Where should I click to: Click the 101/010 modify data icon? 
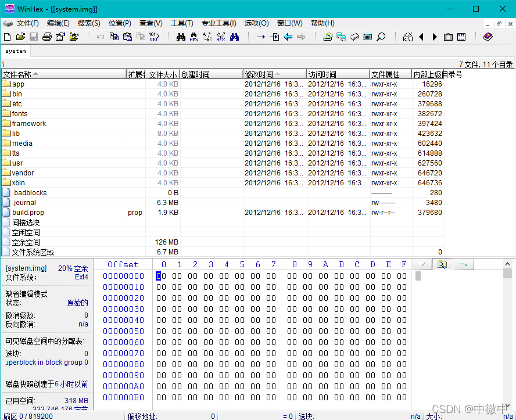pos(153,37)
